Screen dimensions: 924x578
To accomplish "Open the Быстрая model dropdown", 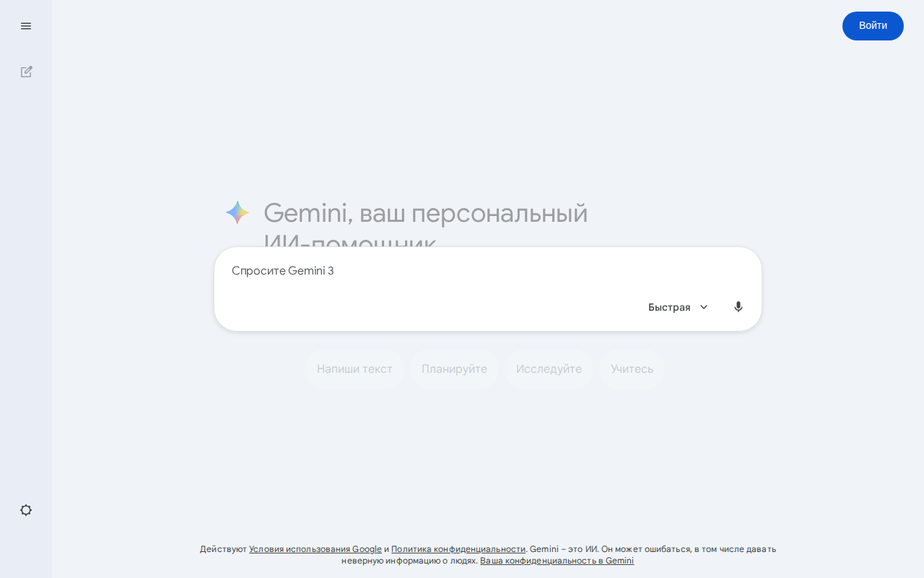I will tap(679, 307).
